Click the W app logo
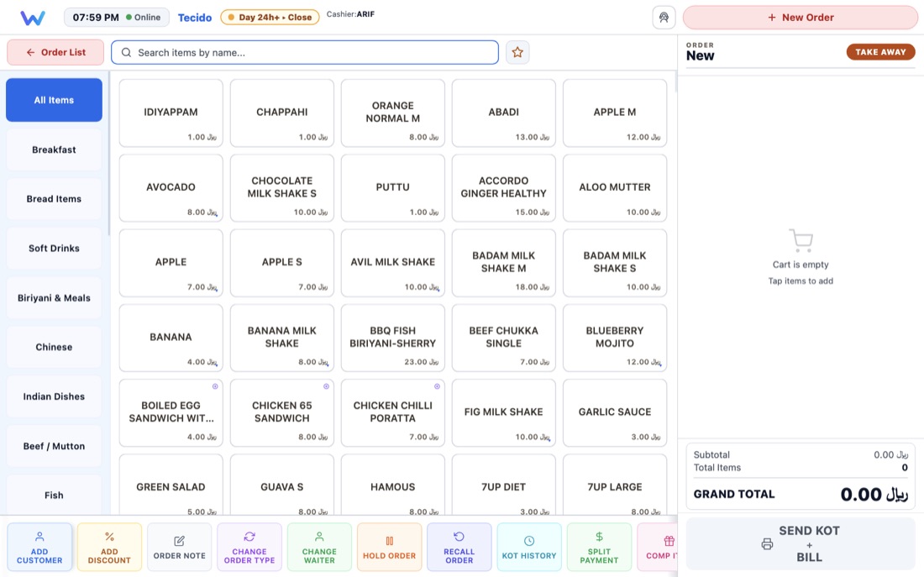Image resolution: width=924 pixels, height=577 pixels. [x=33, y=18]
